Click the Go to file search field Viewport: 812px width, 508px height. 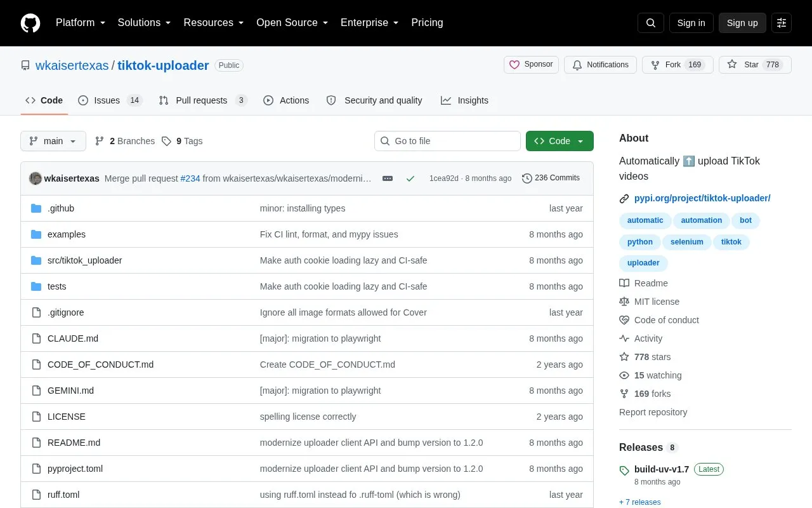point(447,141)
